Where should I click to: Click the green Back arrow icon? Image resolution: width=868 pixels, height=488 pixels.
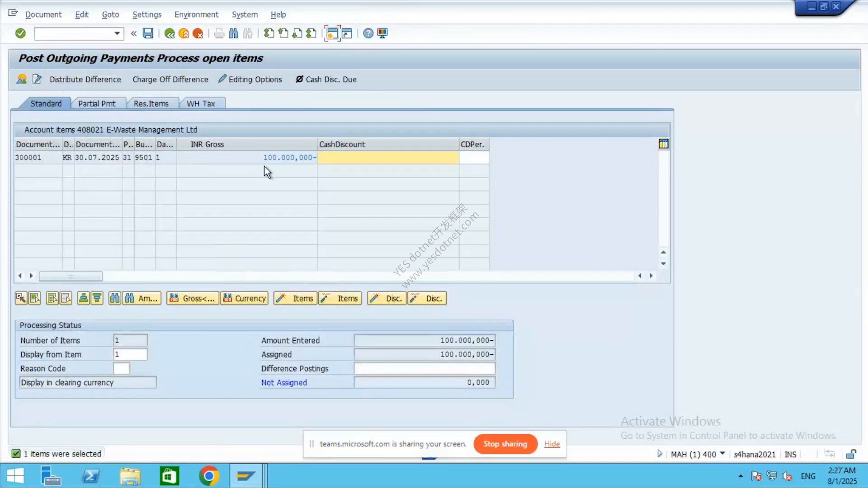[170, 33]
